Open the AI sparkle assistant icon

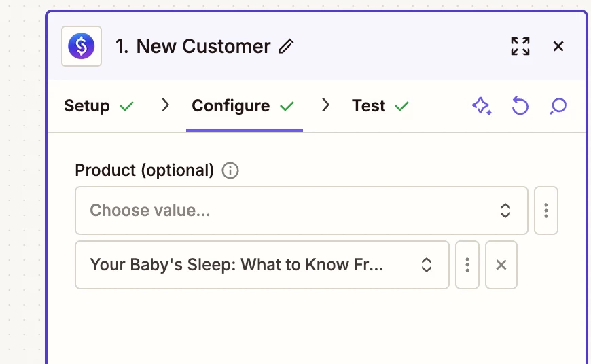click(482, 106)
